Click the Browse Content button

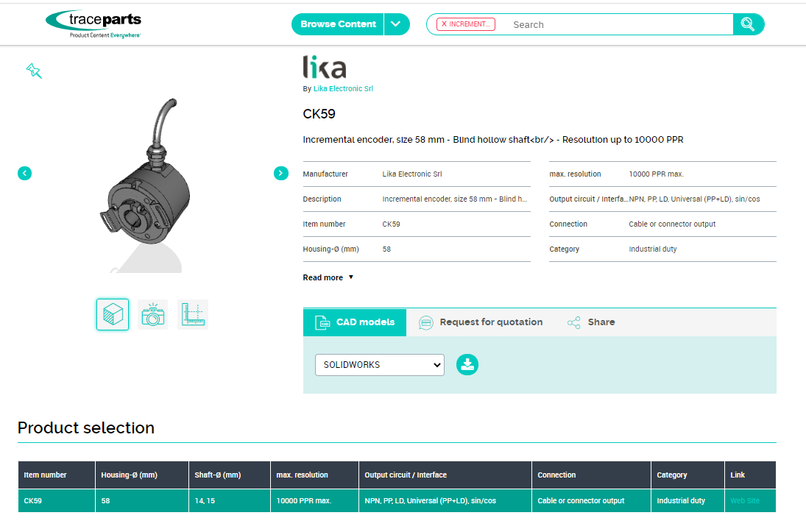[338, 24]
